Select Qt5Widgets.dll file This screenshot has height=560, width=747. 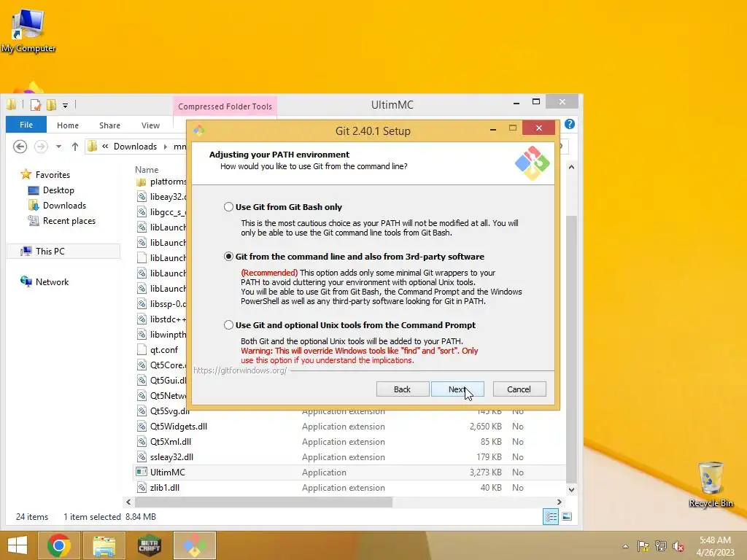coord(179,426)
